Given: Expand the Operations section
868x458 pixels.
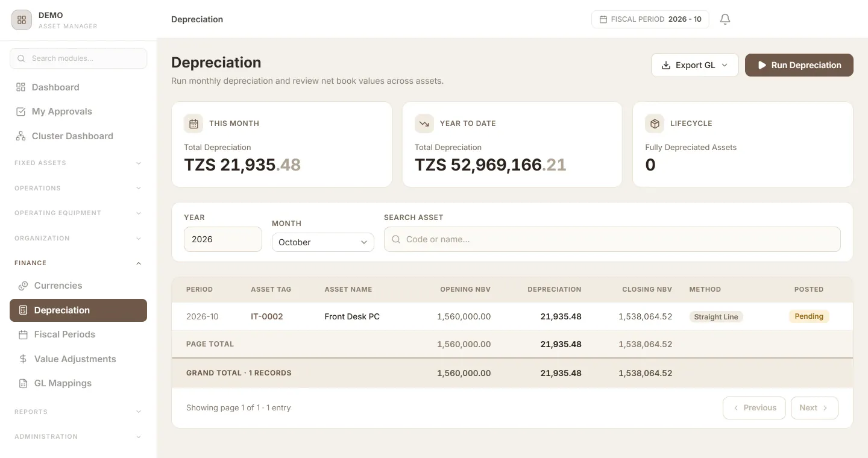Looking at the screenshot, I should [78, 188].
